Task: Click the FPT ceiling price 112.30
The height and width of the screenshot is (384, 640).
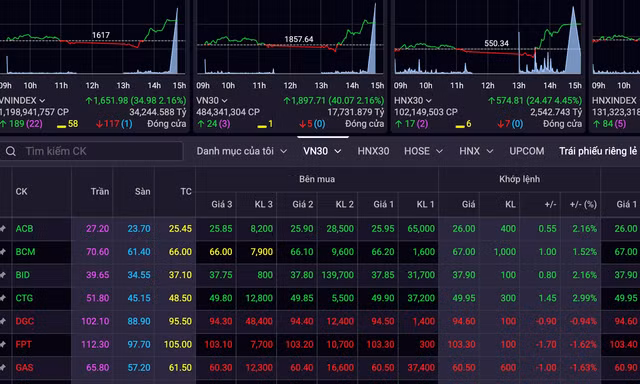Action: click(95, 345)
